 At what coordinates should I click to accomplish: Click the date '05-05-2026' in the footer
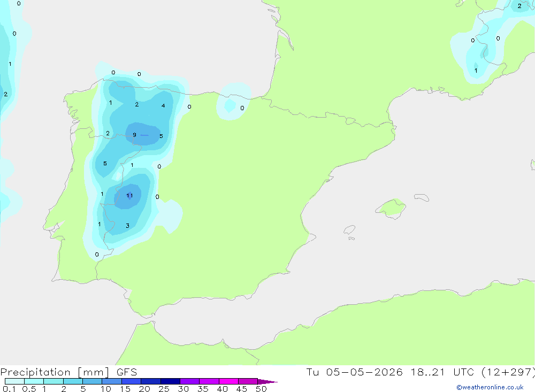pyautogui.click(x=364, y=372)
